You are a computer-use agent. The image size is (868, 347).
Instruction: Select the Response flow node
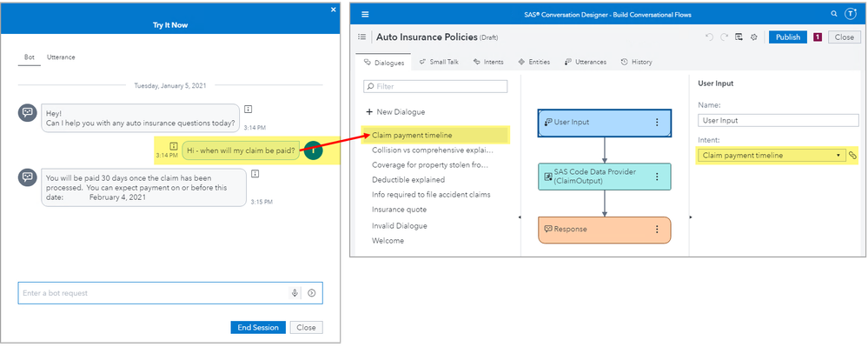(605, 230)
